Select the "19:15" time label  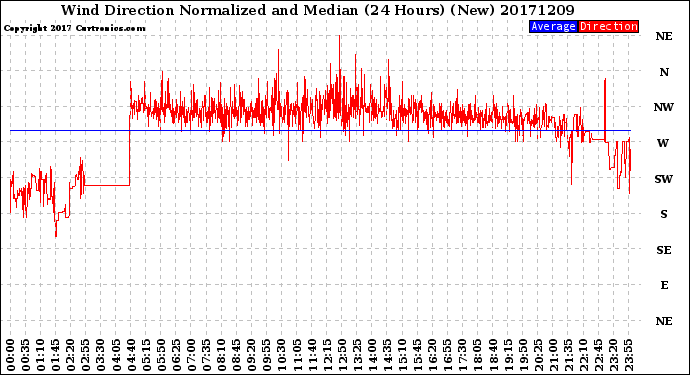click(508, 355)
